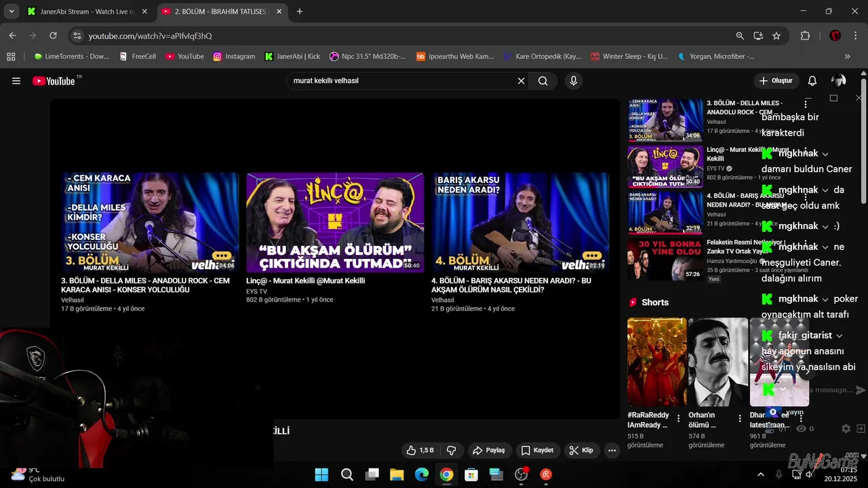Image resolution: width=868 pixels, height=488 pixels.
Task: Open the #RaRaReddy short
Action: tap(657, 362)
